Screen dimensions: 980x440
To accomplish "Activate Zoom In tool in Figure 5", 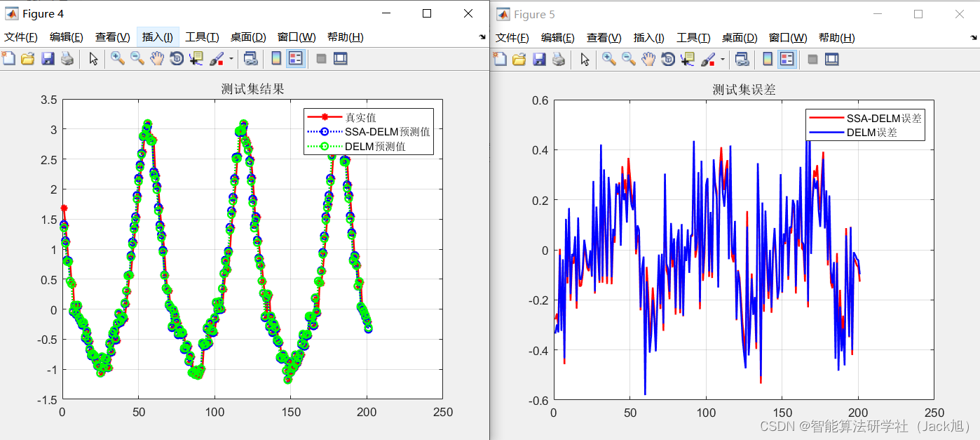I will [x=609, y=59].
